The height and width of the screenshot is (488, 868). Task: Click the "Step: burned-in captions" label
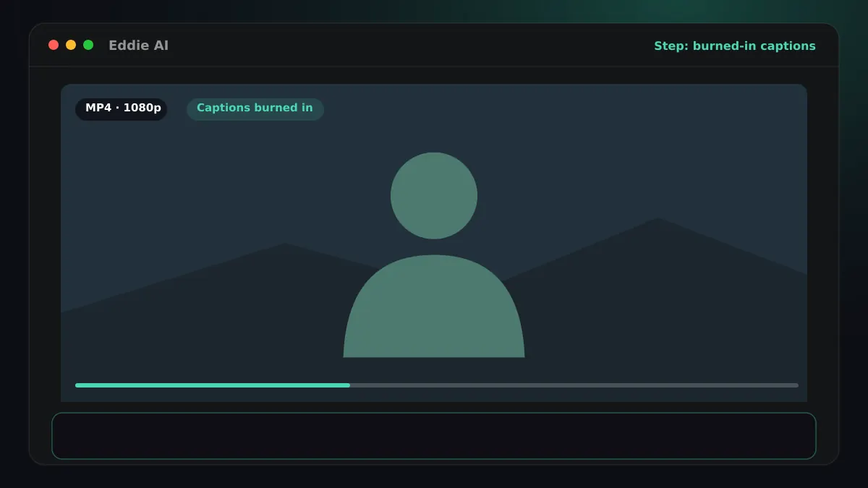pos(735,46)
